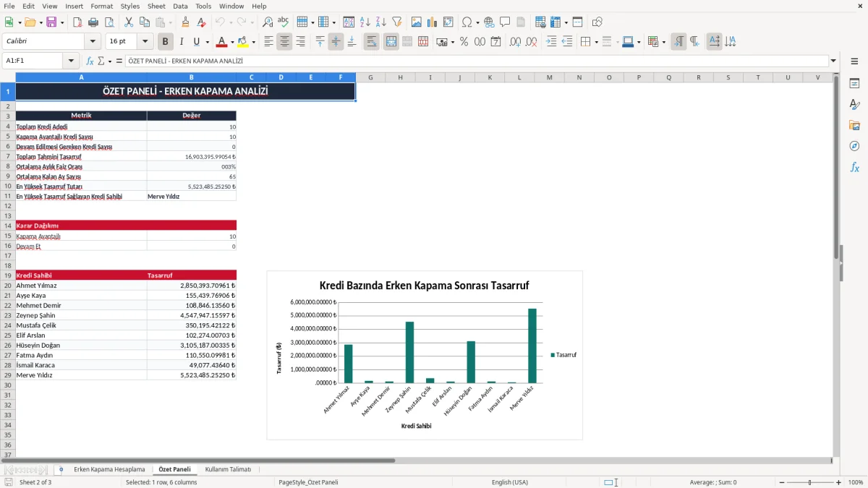Open the Function Wizard fx icon
Screen dimensions: 868x488
(90, 61)
